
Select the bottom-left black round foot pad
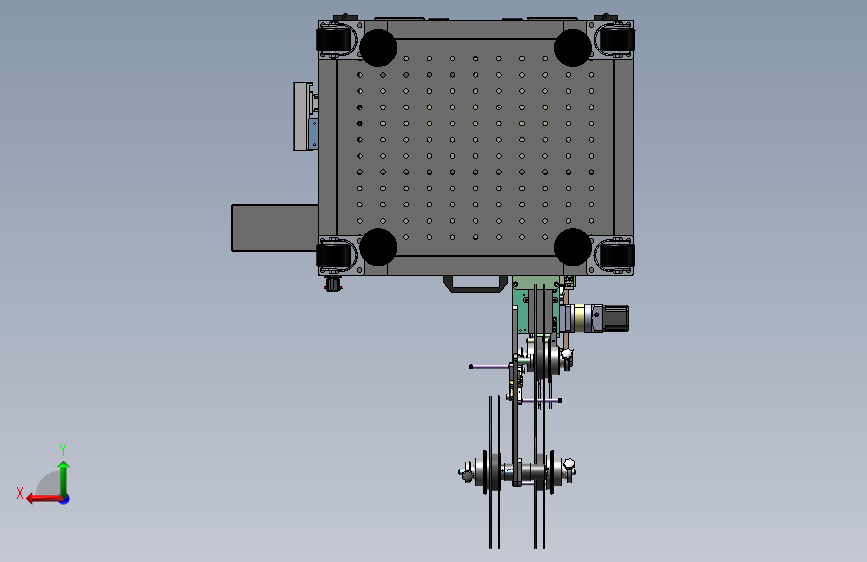click(x=378, y=247)
